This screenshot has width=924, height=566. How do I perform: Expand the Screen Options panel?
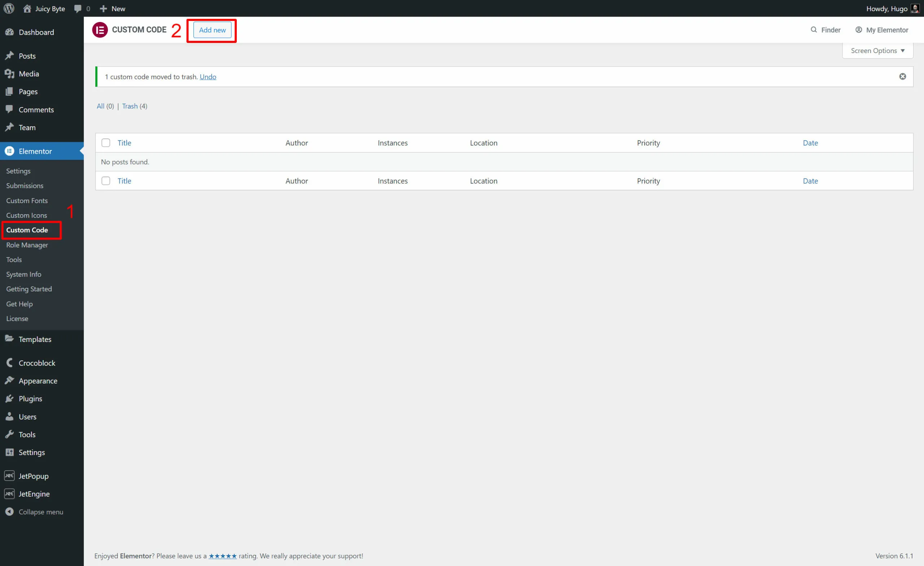(x=877, y=50)
